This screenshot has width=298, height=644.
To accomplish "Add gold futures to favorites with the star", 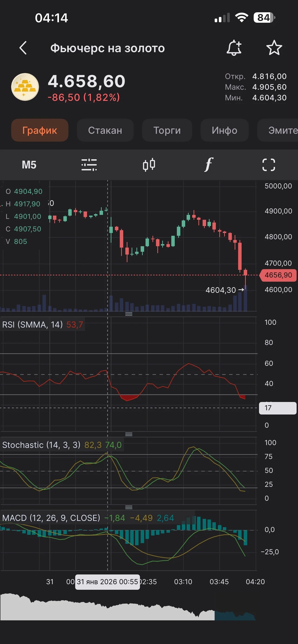I will tap(274, 48).
